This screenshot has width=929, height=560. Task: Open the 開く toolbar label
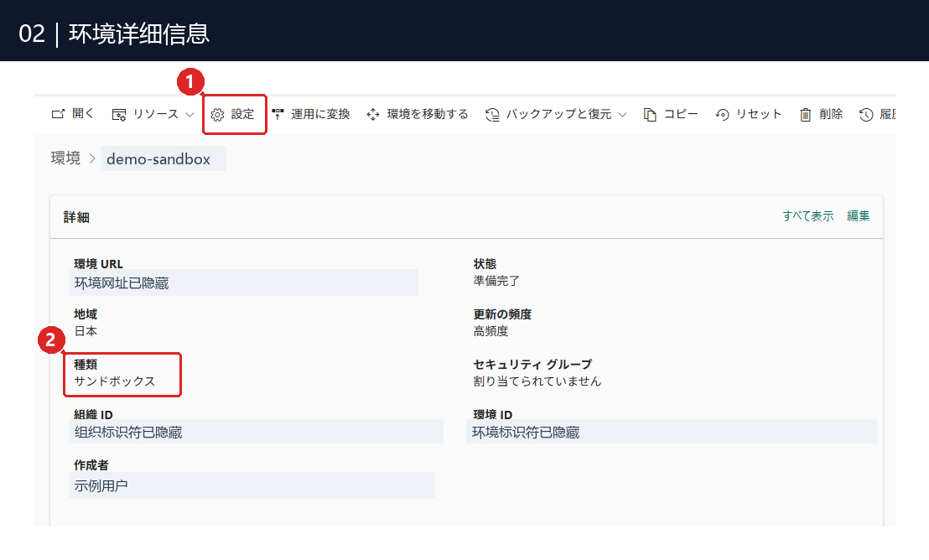(83, 113)
